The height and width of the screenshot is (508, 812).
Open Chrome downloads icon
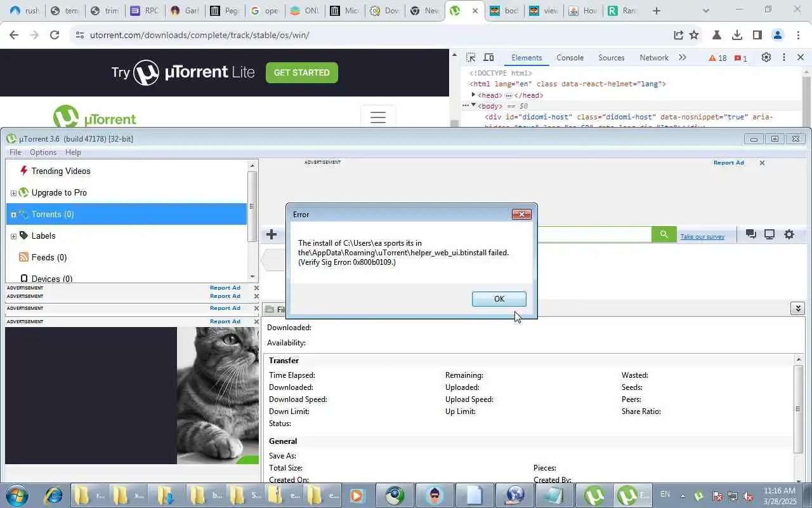tap(737, 35)
